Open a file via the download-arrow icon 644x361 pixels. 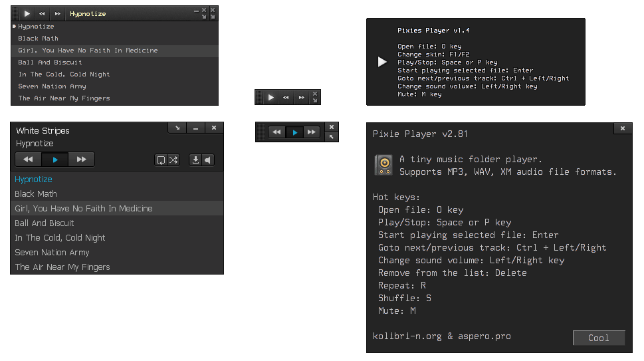(195, 160)
